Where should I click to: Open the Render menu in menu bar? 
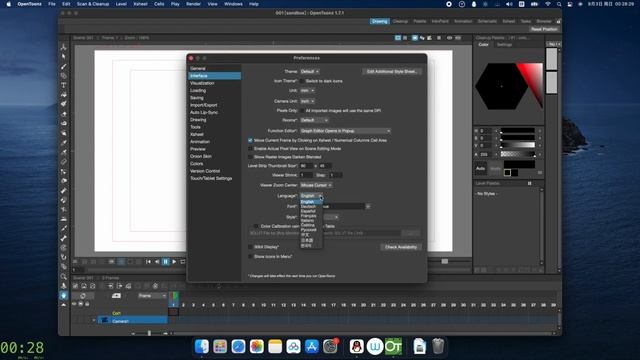click(x=193, y=4)
